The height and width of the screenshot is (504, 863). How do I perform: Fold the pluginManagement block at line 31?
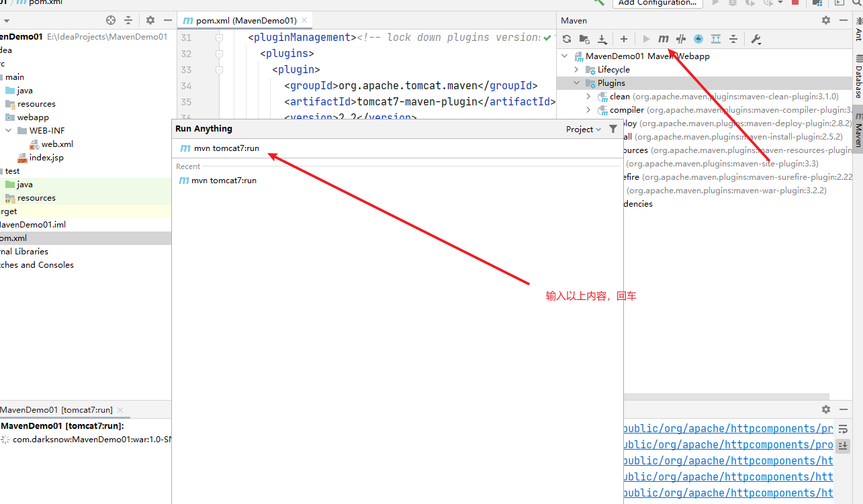click(x=219, y=38)
